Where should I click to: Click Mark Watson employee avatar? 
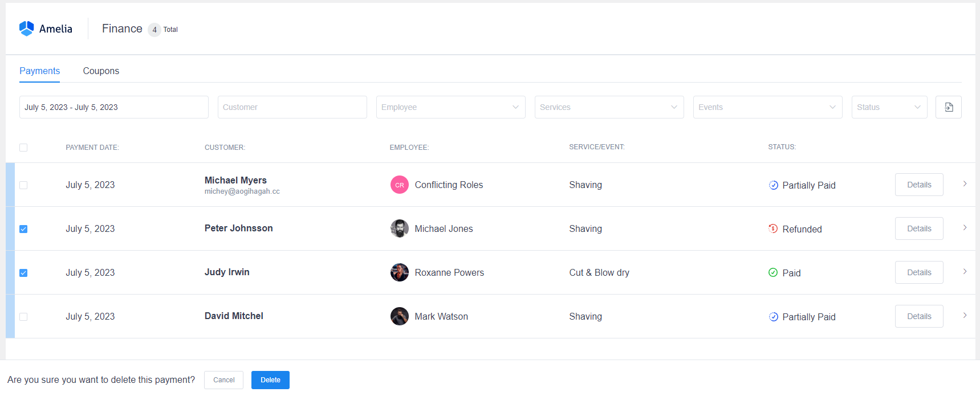[399, 316]
